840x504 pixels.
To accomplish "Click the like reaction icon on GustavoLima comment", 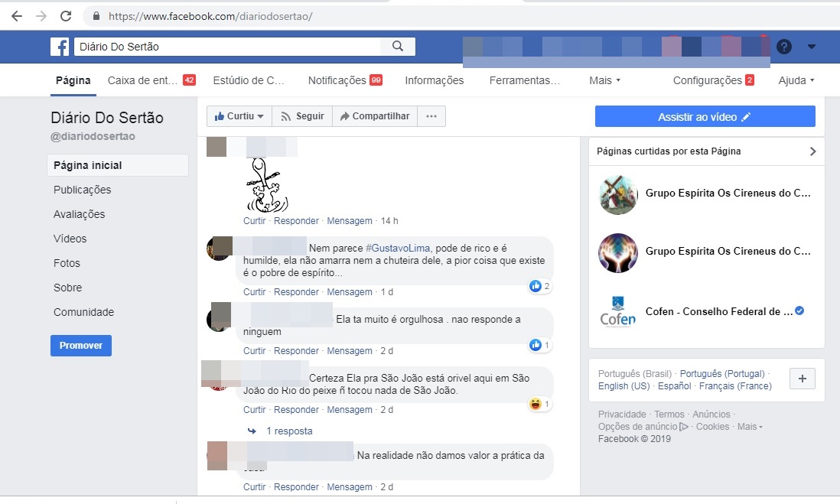I will [536, 286].
